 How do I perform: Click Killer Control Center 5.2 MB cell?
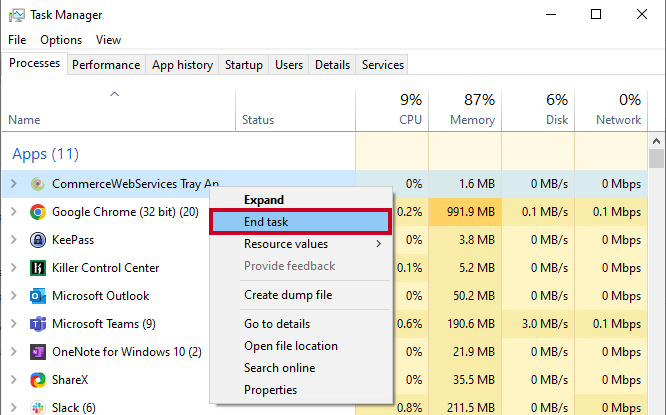point(465,268)
